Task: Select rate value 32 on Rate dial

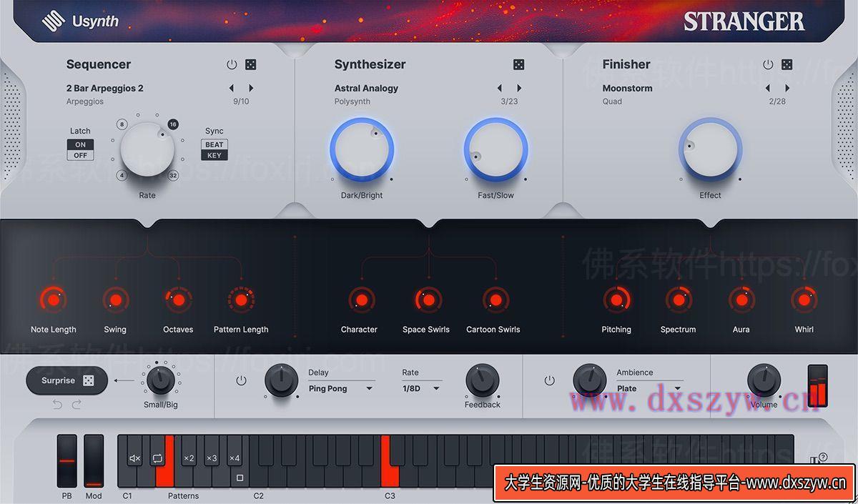Action: pos(173,175)
